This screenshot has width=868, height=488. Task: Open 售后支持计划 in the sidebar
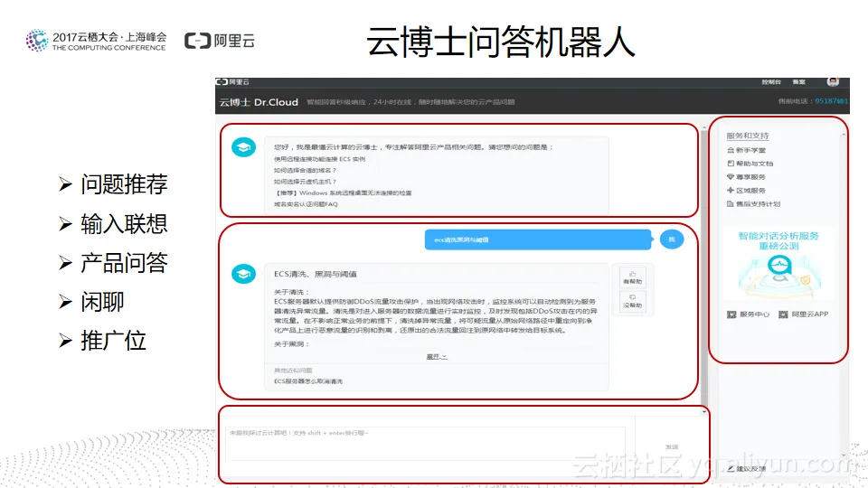(758, 204)
